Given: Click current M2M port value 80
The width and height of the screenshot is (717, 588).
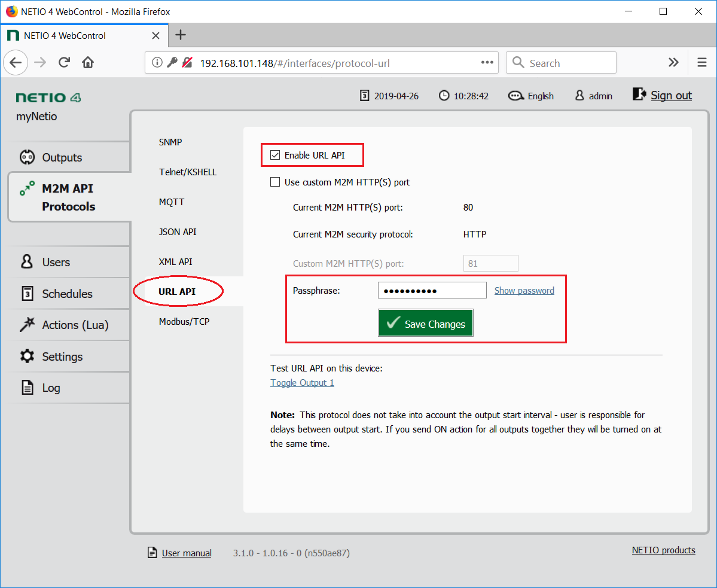Looking at the screenshot, I should coord(468,208).
